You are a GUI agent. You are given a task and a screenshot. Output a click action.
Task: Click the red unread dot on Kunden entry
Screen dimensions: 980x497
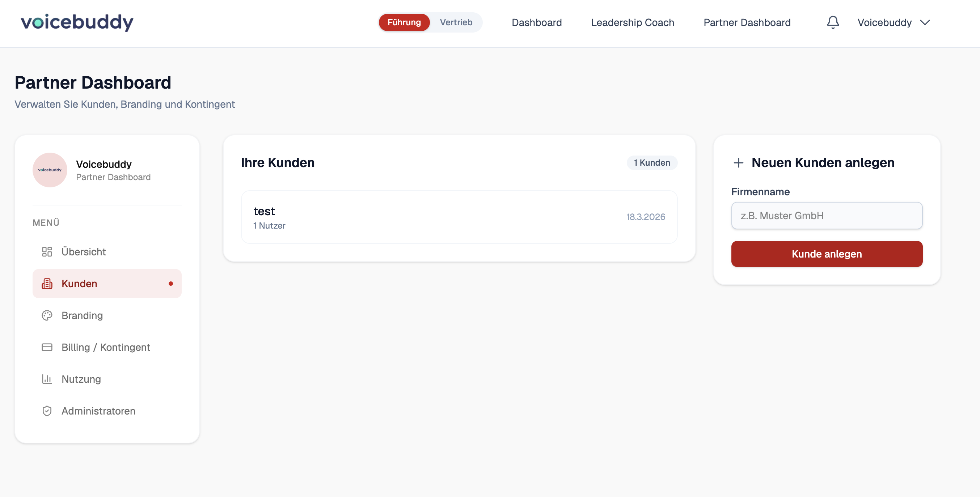pos(171,283)
